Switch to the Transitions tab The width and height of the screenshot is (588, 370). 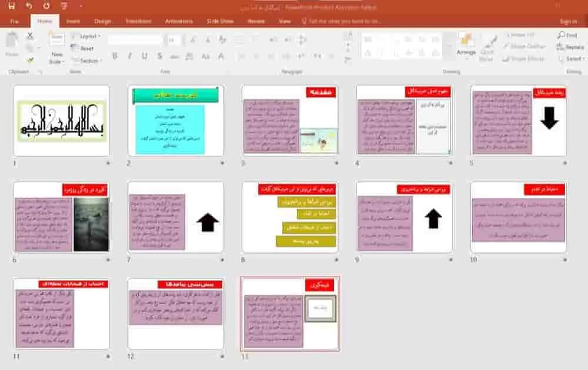coord(138,21)
